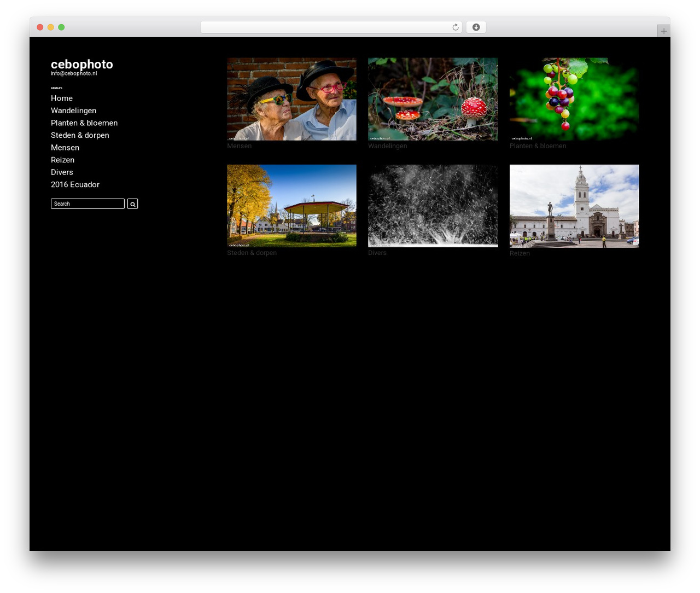The height and width of the screenshot is (593, 700).
Task: Select Planten & bloemen in the sidebar menu
Action: [x=84, y=123]
